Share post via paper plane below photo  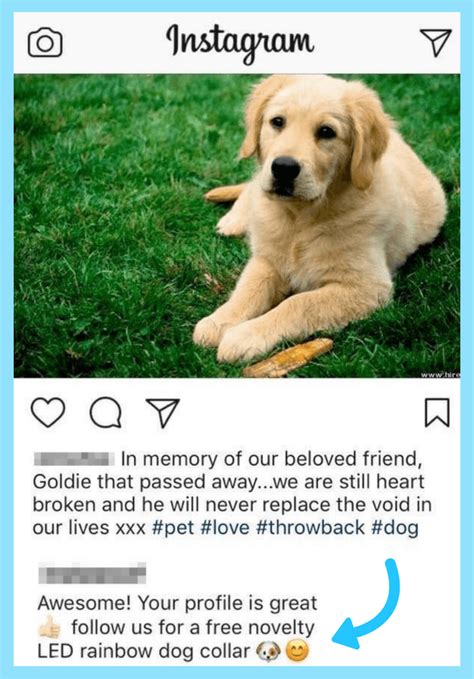pos(163,412)
